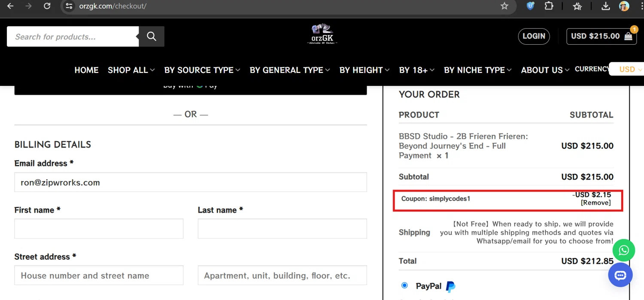
Task: Click the -USD $2.15 discount amount
Action: coord(592,195)
